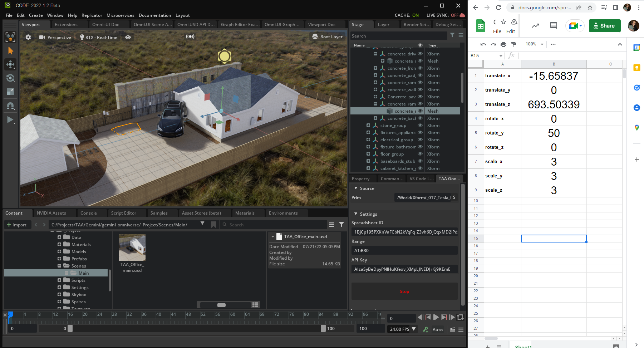Open the FPS dropdown arrow
Viewport: 644px width, 348px height.
(x=414, y=329)
